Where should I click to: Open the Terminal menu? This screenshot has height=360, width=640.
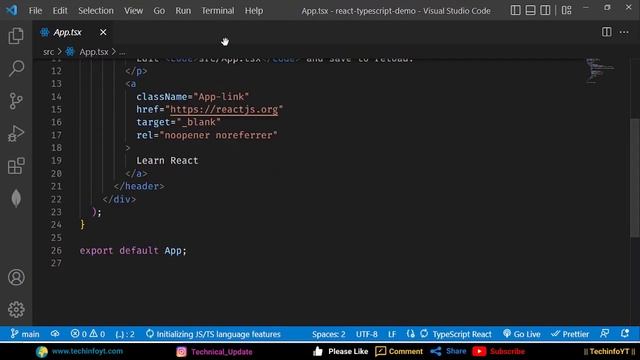point(218,11)
